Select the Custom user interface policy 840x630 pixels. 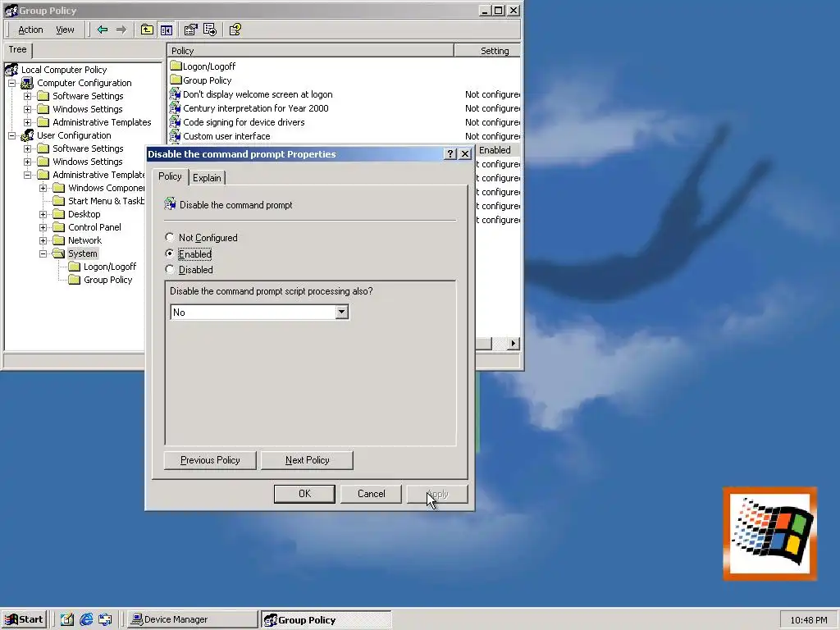[x=226, y=136]
